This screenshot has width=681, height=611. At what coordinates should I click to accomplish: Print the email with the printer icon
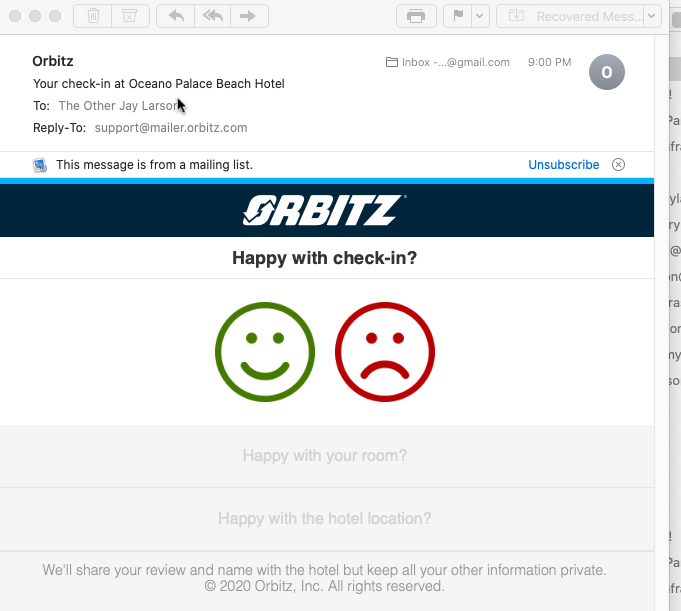tap(416, 16)
